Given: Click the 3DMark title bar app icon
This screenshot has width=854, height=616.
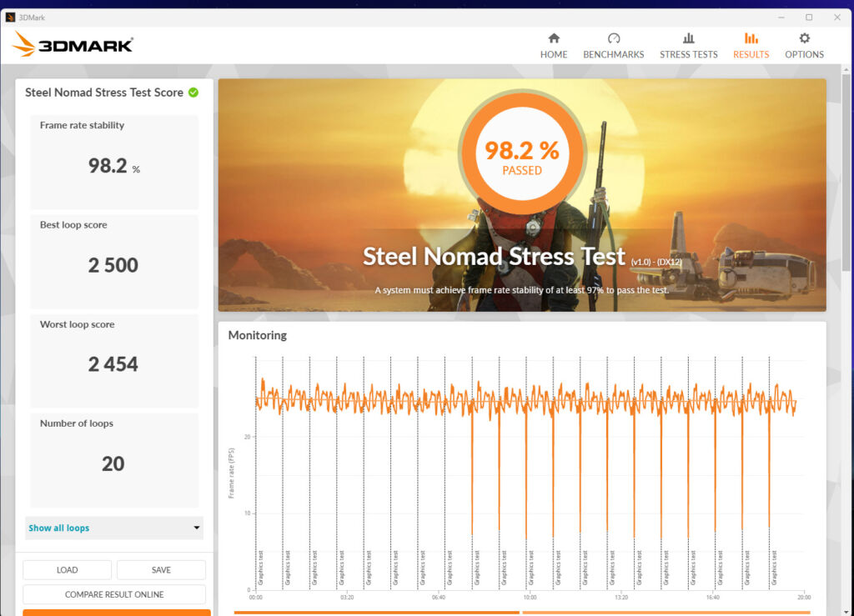Looking at the screenshot, I should [x=10, y=18].
